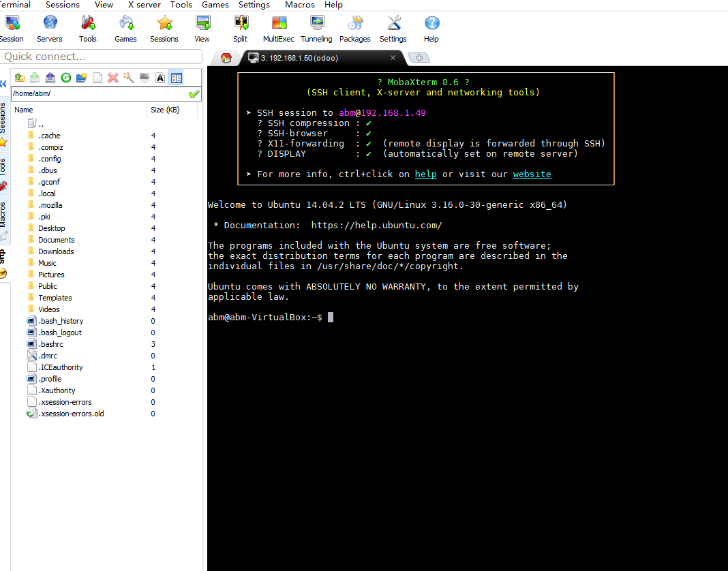Open the X server menu
Image resolution: width=728 pixels, height=571 pixels.
145,5
